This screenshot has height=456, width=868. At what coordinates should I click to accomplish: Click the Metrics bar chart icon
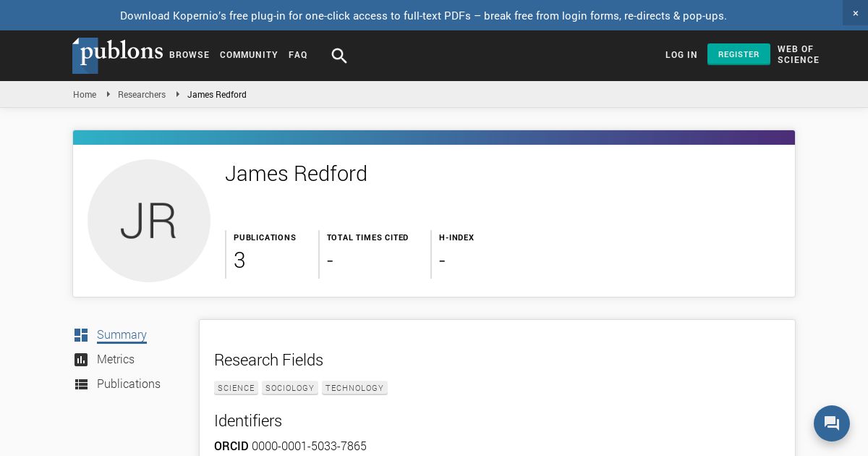[81, 360]
